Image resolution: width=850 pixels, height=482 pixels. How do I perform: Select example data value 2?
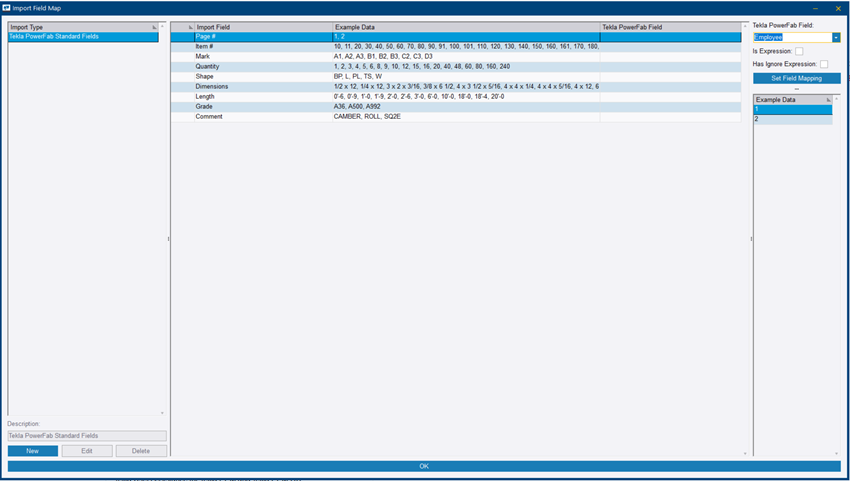tap(792, 119)
